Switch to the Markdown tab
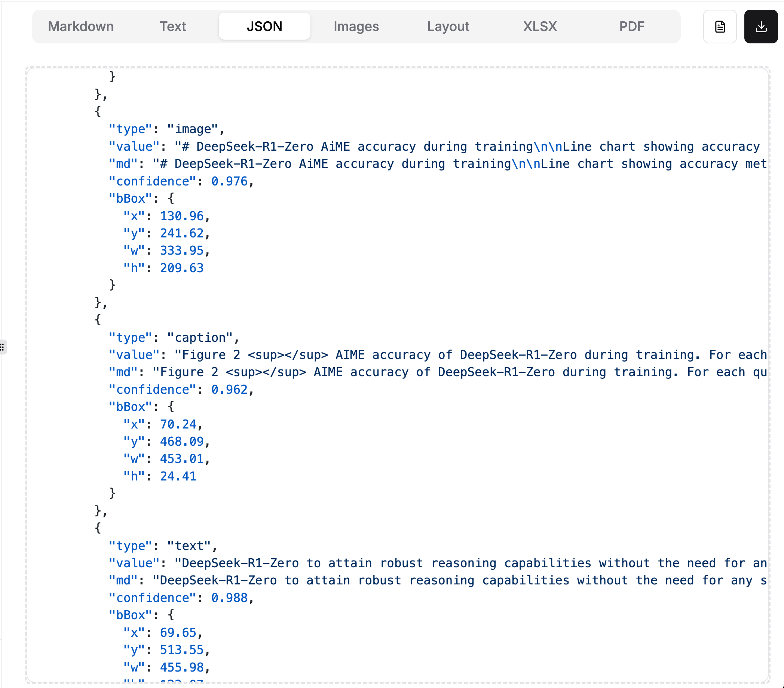 (80, 27)
